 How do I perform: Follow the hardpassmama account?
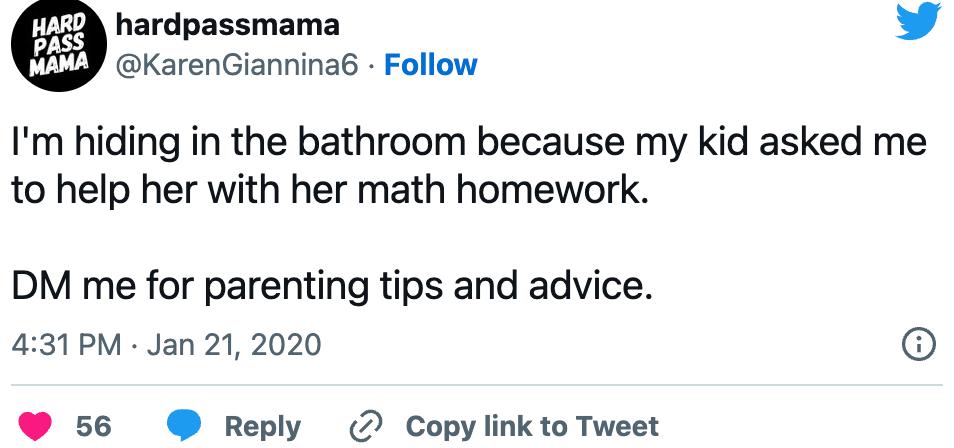pyautogui.click(x=431, y=65)
